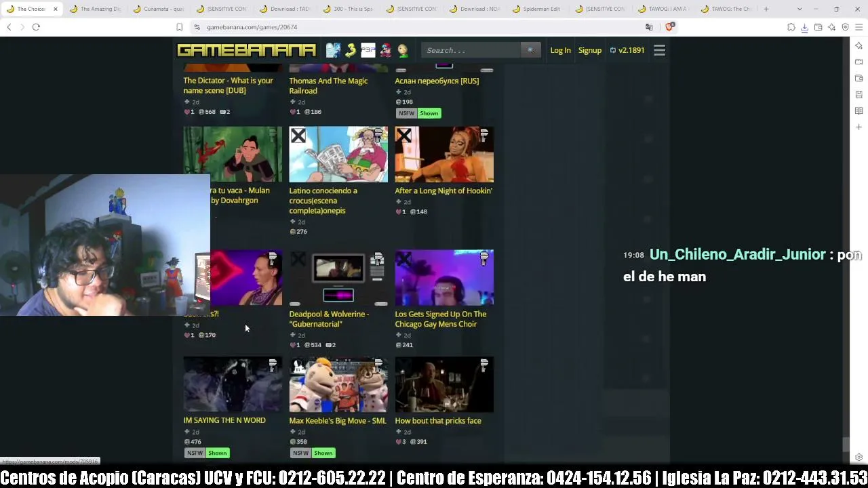Open the Signup link
The width and height of the screenshot is (868, 488).
tap(590, 50)
